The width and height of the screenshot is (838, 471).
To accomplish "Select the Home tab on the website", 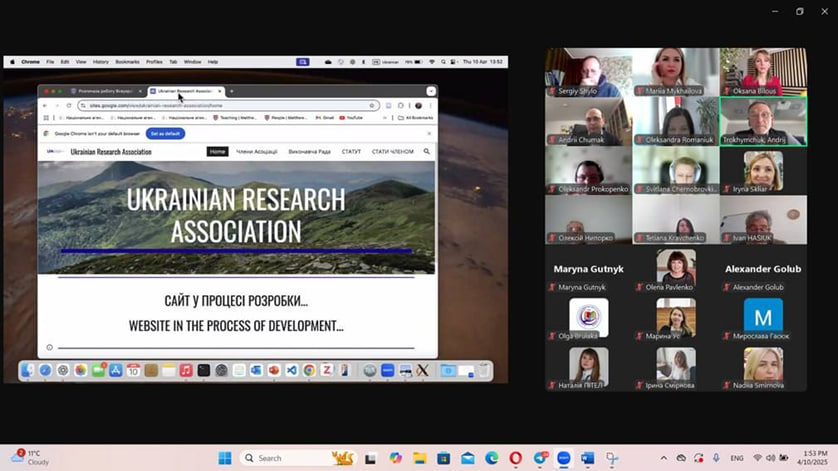I will pyautogui.click(x=217, y=152).
